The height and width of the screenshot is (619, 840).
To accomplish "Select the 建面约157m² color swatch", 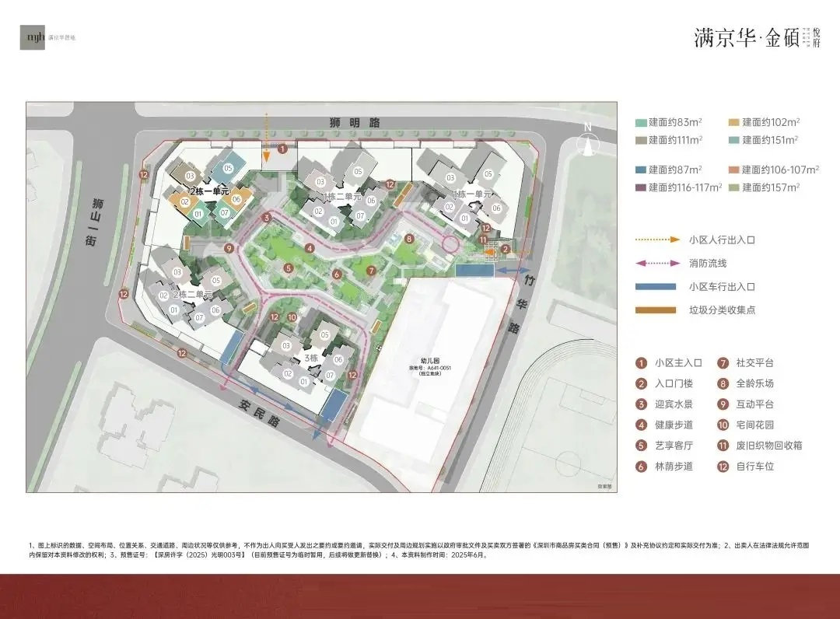I will [734, 187].
